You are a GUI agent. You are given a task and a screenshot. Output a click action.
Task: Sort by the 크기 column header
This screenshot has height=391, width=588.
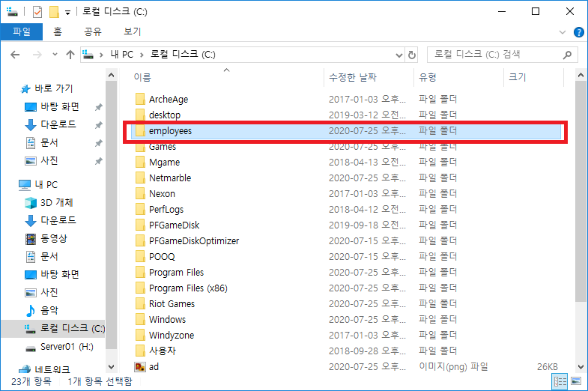coord(518,77)
